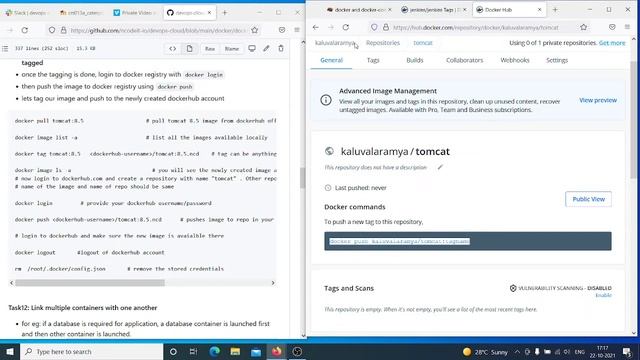Open the Builds tab of repository
The image size is (640, 360).
415,60
